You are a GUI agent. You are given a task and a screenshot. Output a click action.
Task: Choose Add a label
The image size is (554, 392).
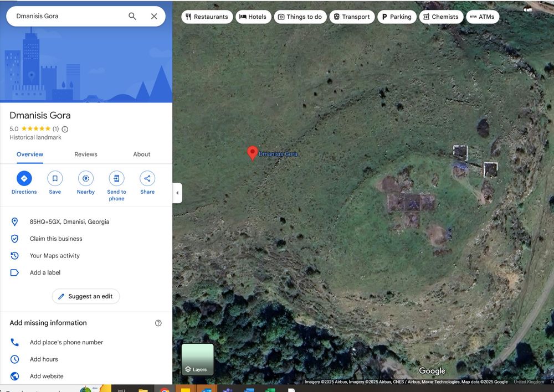tap(45, 272)
